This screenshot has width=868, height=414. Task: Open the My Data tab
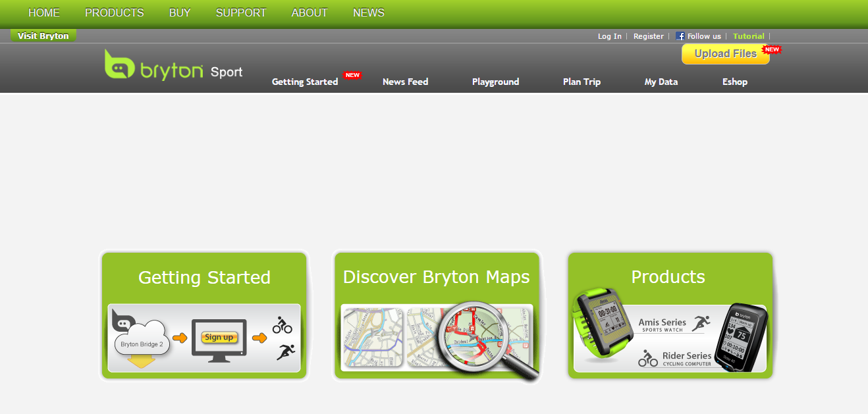click(661, 82)
